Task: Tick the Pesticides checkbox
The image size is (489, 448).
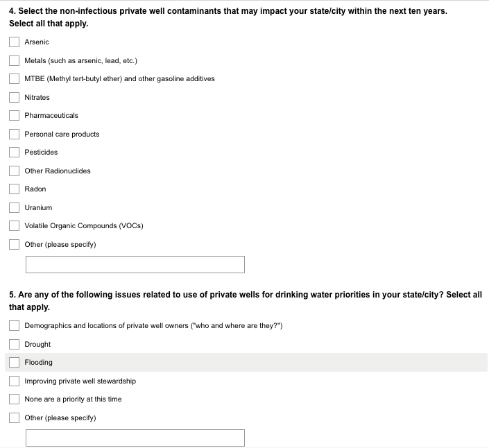Action: point(14,153)
